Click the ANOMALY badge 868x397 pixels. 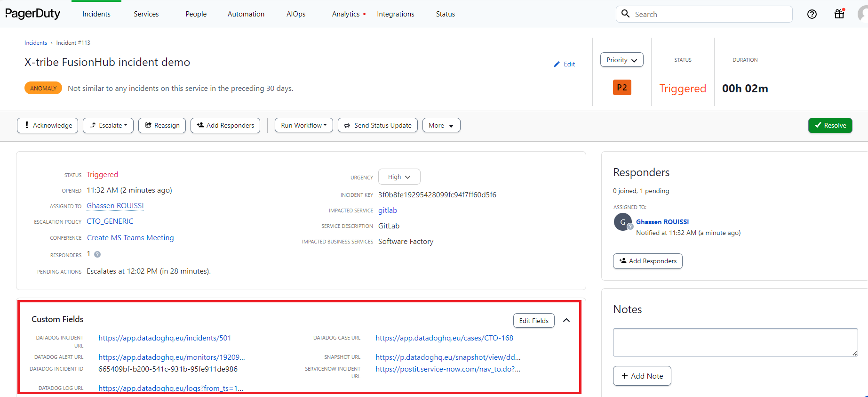pos(43,88)
